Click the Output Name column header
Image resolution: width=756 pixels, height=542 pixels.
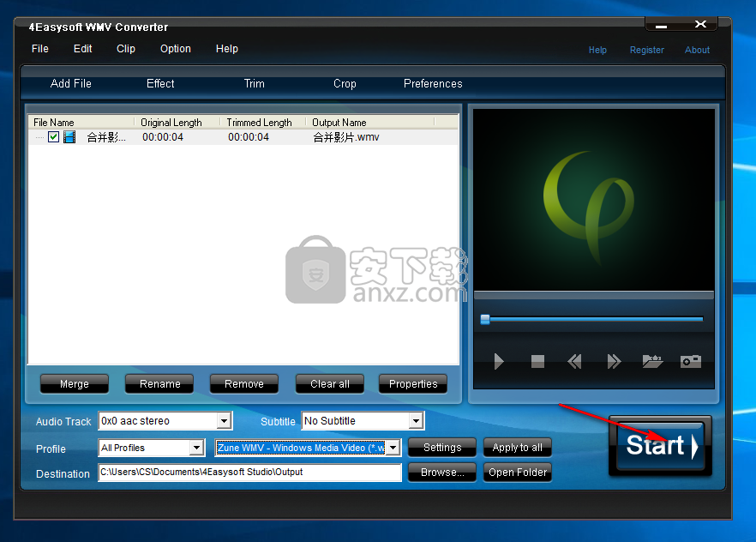[370, 123]
